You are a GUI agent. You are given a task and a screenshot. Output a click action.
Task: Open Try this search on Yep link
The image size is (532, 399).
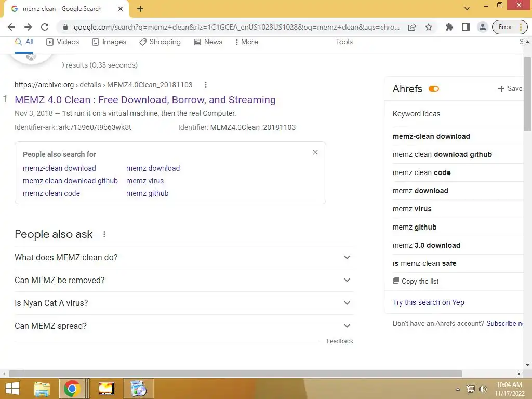pos(429,302)
